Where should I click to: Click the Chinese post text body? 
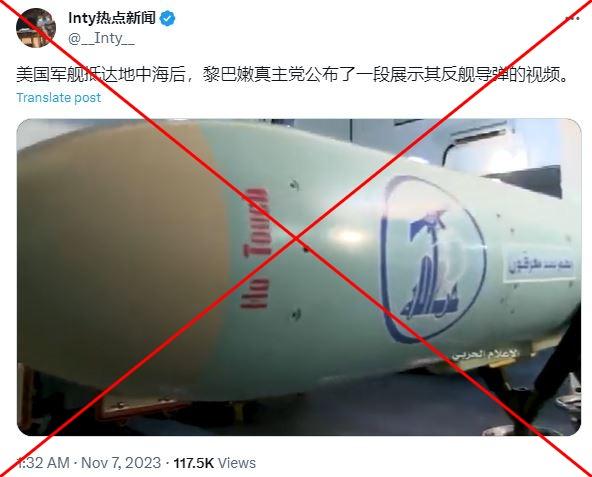tap(292, 75)
